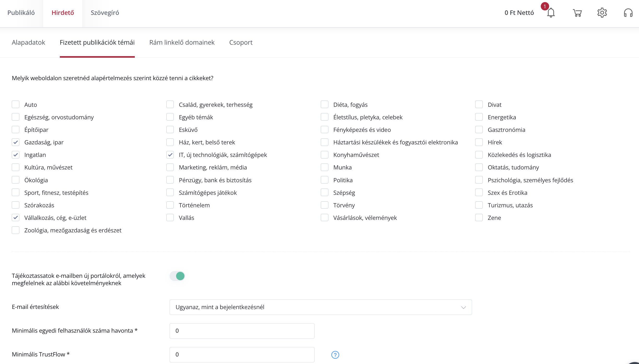The image size is (639, 364).
Task: Click the Szövegíró role icon
Action: pos(104,12)
